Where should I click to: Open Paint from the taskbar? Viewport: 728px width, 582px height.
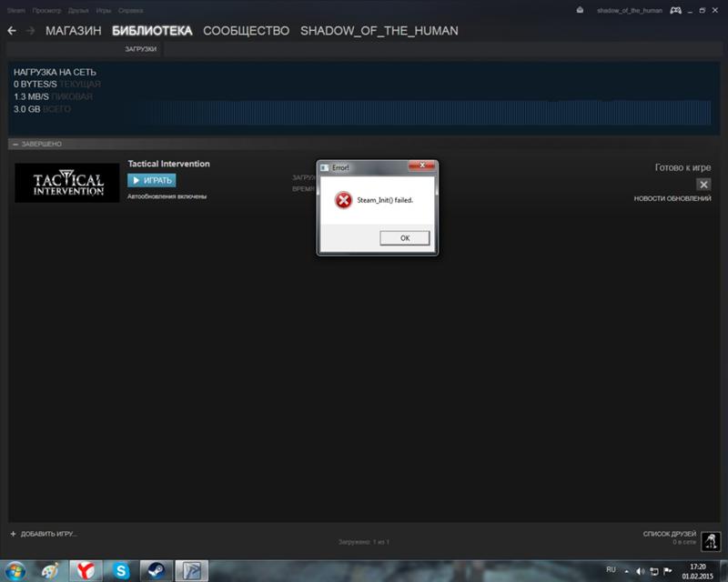tap(50, 571)
